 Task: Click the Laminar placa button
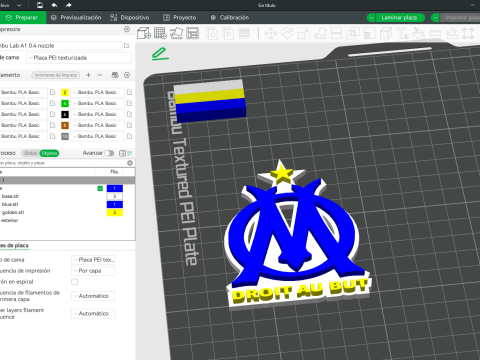coord(400,18)
